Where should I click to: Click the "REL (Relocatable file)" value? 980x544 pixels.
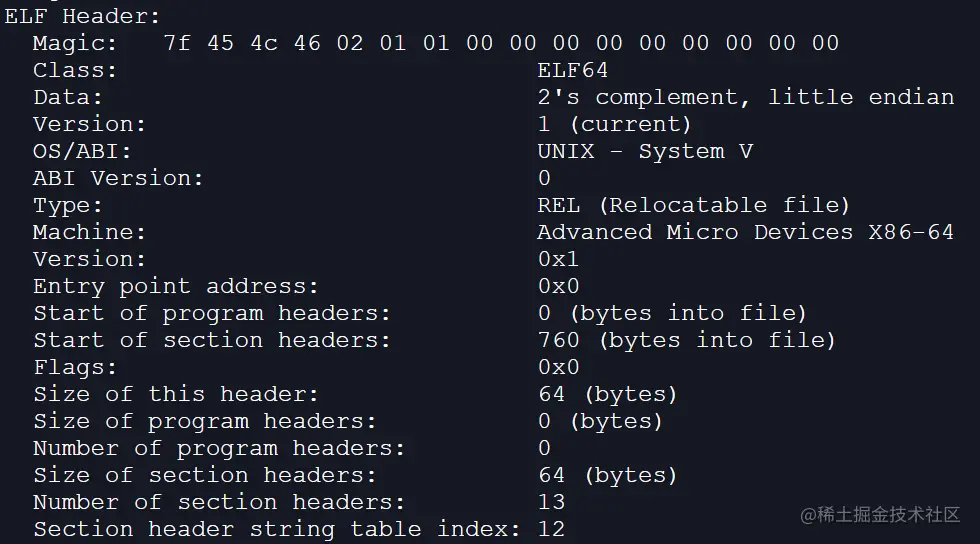(693, 205)
